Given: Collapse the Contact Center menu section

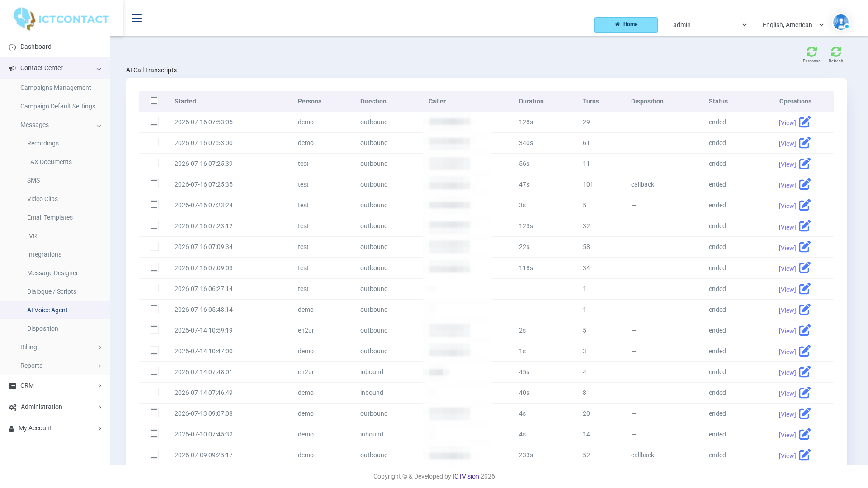Looking at the screenshot, I should [x=55, y=68].
